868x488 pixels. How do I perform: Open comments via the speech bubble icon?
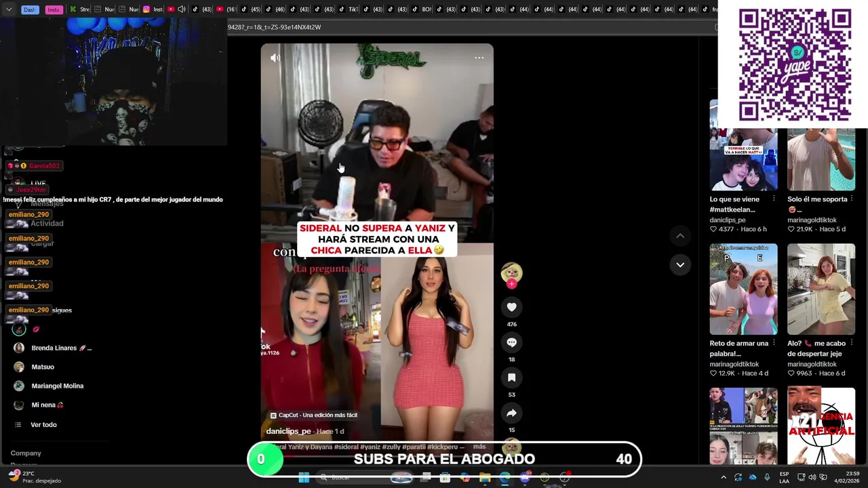click(511, 342)
